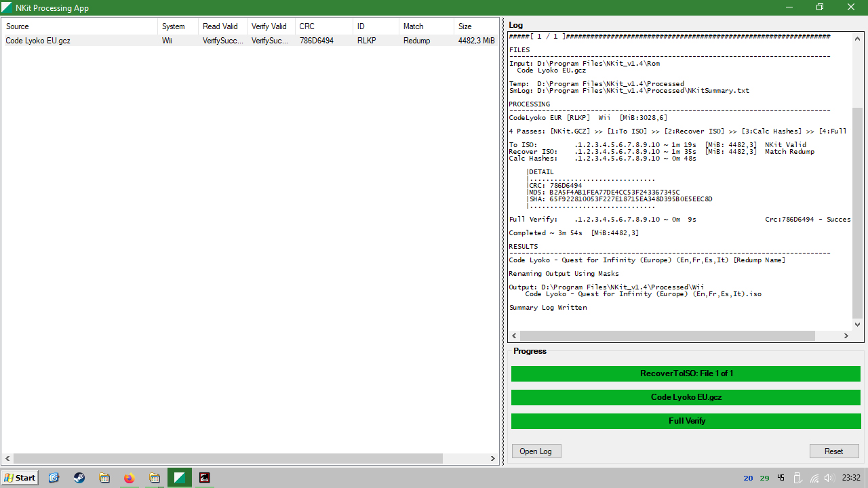The height and width of the screenshot is (488, 868).
Task: Click the Wii system cell
Action: 167,41
